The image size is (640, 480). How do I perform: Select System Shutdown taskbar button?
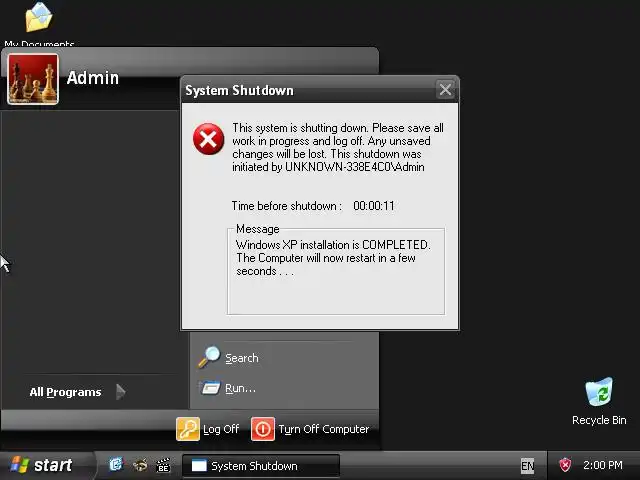coord(260,466)
